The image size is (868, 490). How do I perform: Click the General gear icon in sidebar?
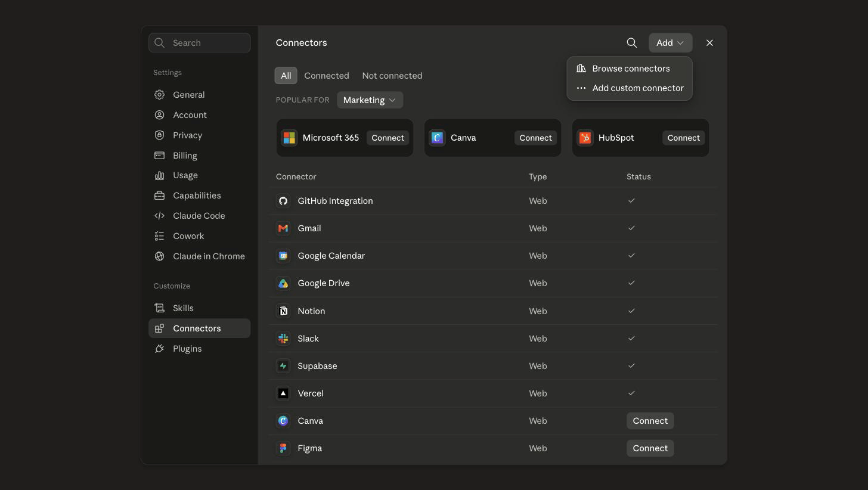click(159, 95)
